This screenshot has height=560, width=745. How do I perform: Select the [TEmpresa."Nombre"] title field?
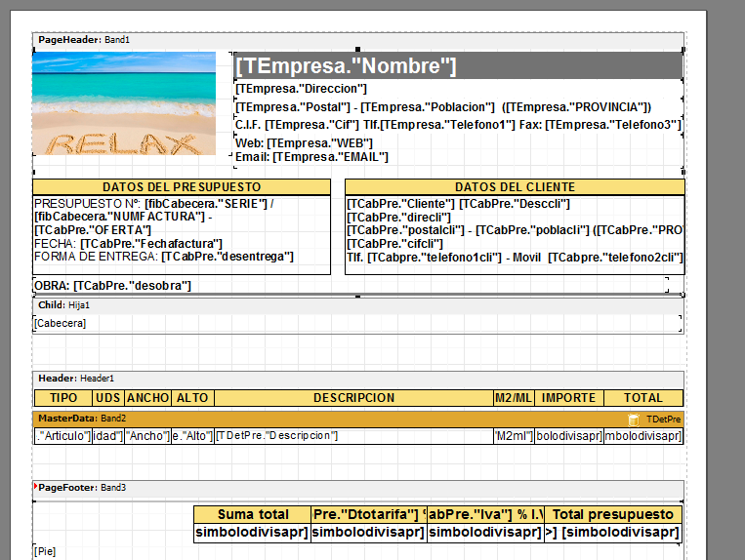pyautogui.click(x=459, y=66)
